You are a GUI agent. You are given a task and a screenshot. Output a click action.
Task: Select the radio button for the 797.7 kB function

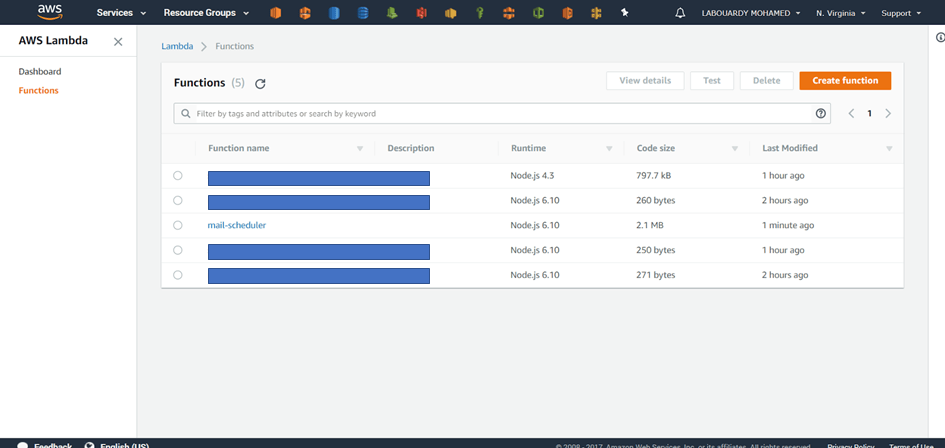[177, 175]
